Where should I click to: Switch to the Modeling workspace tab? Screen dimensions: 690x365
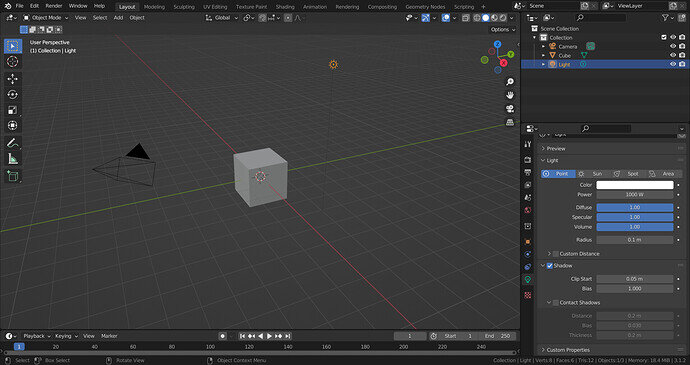coord(154,7)
